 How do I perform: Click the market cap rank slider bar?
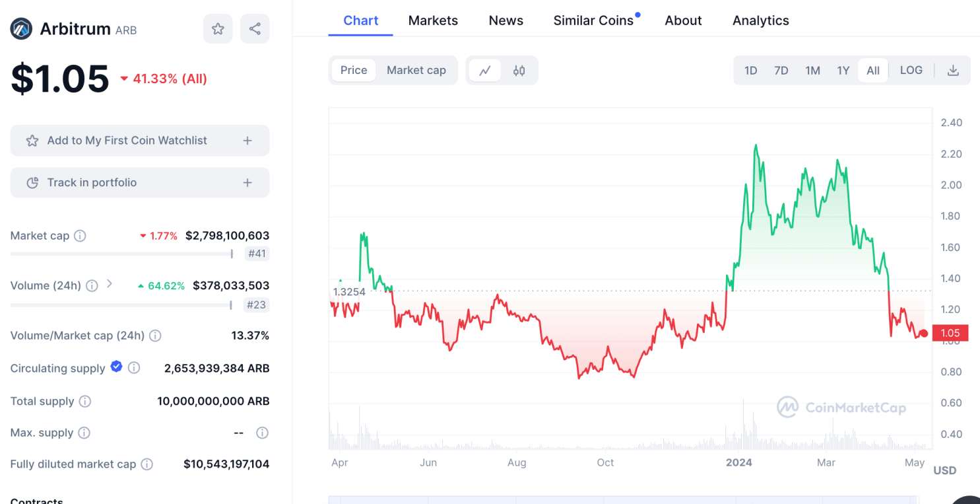point(121,254)
